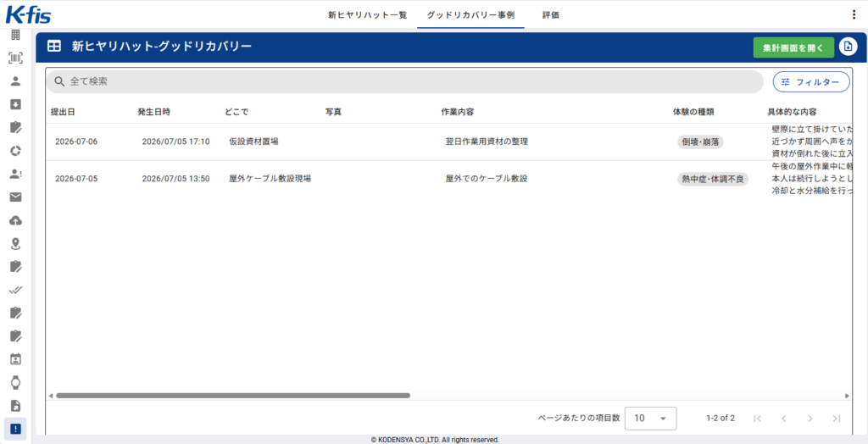The width and height of the screenshot is (868, 444).
Task: Click the 写真 column header
Action: click(x=333, y=112)
